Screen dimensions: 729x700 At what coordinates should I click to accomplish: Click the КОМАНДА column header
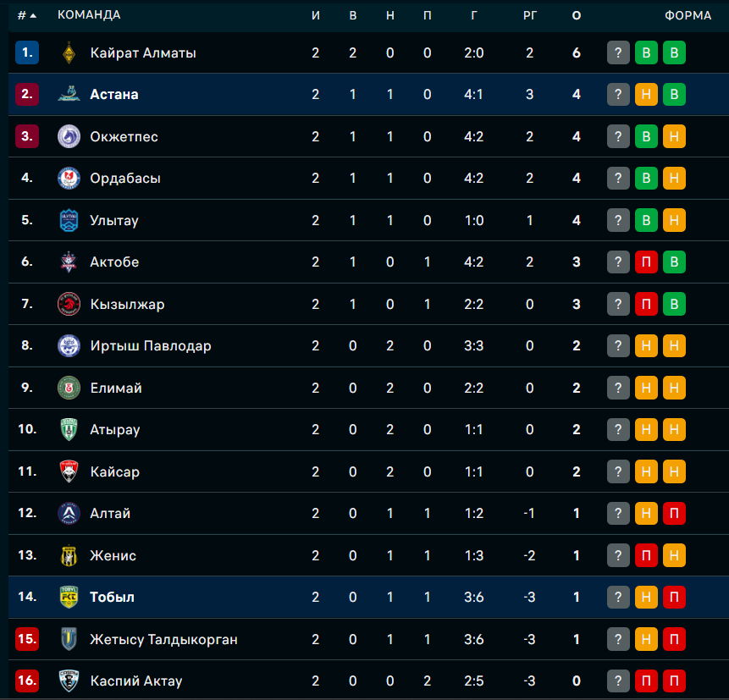click(89, 15)
